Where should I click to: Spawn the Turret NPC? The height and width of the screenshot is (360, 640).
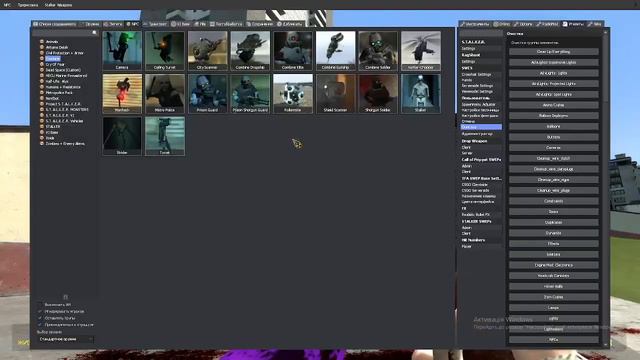(x=164, y=136)
